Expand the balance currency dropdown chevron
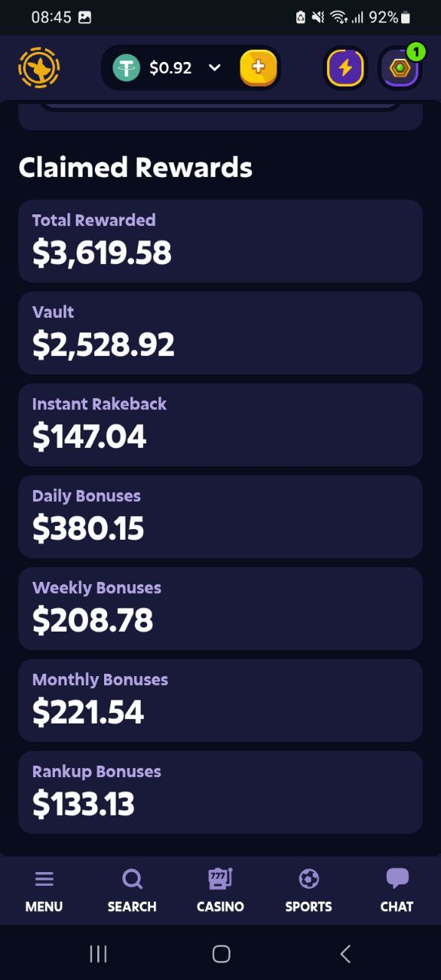The image size is (441, 980). point(215,68)
